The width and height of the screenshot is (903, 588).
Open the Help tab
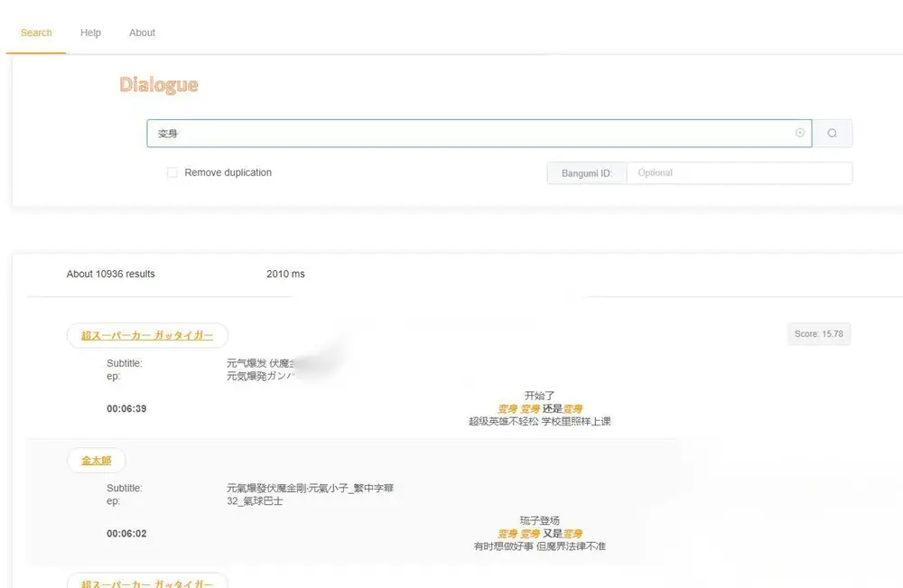tap(90, 33)
